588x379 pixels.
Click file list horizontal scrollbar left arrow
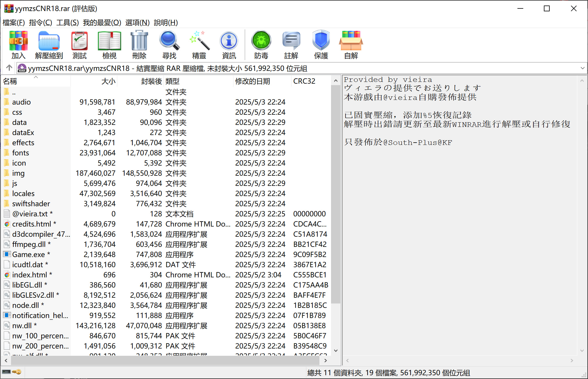6,360
